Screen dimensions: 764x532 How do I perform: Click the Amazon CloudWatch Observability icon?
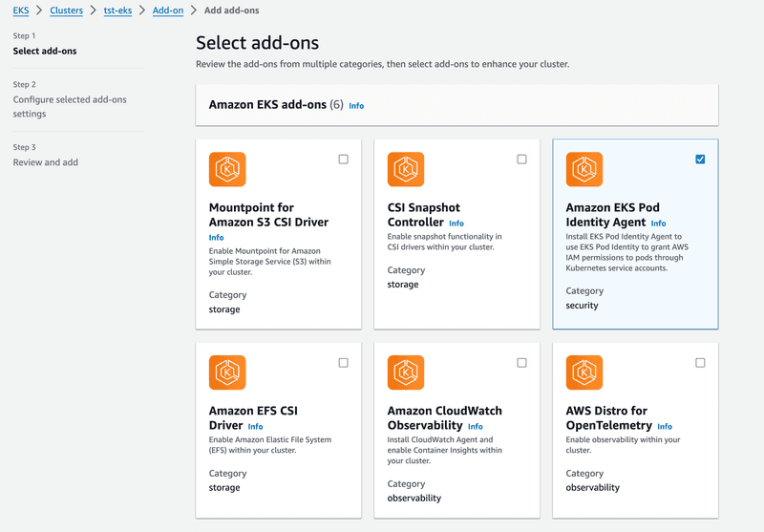pos(405,372)
